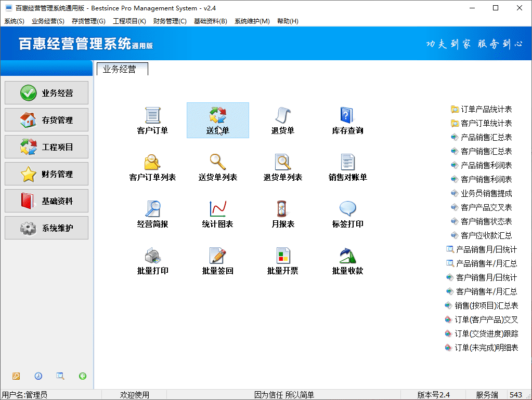Launch 批量签回 batch sign-back
This screenshot has height=400, width=532.
217,261
